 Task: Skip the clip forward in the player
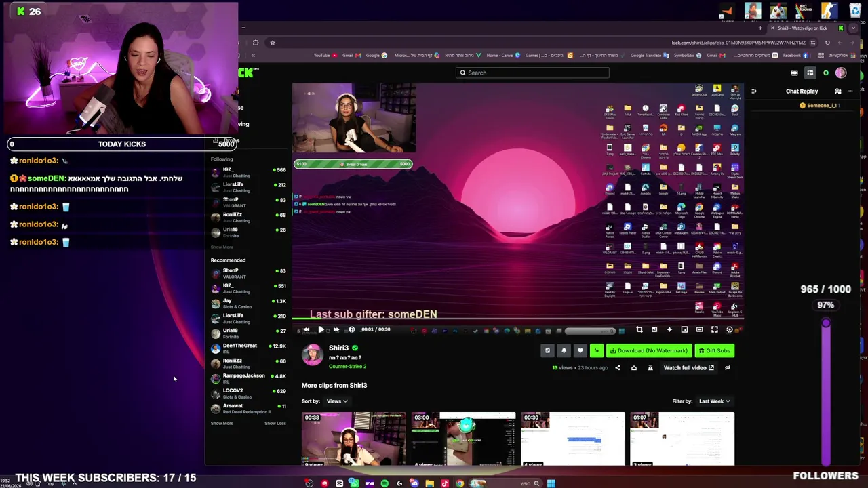coord(336,329)
